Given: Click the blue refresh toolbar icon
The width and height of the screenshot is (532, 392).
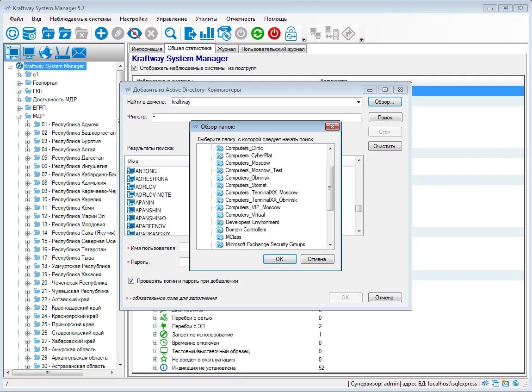Looking at the screenshot, I should click(x=12, y=33).
